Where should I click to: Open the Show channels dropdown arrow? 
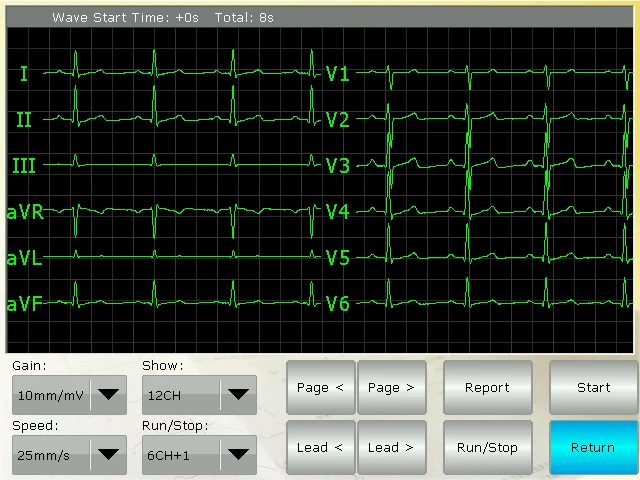[x=237, y=395]
